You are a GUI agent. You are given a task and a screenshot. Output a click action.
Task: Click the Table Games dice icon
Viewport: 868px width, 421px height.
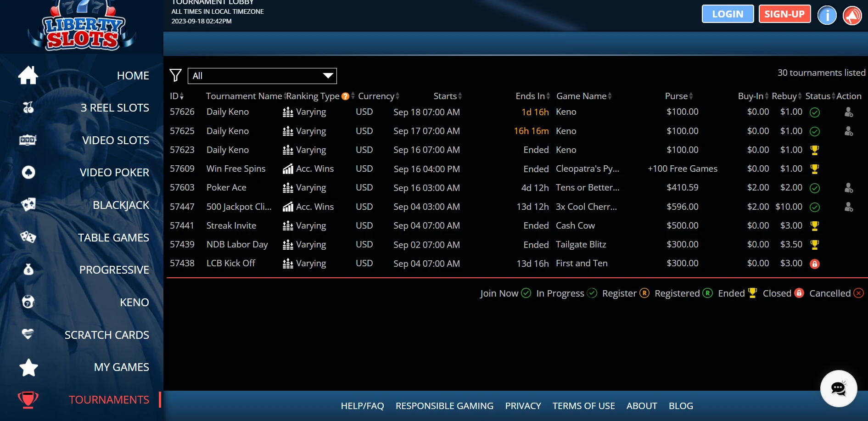[28, 237]
